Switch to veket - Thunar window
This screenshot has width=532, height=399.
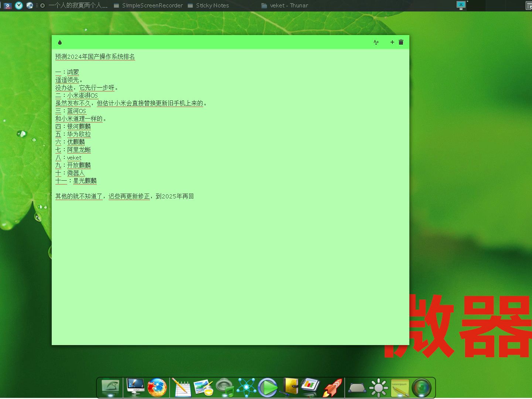click(x=284, y=6)
